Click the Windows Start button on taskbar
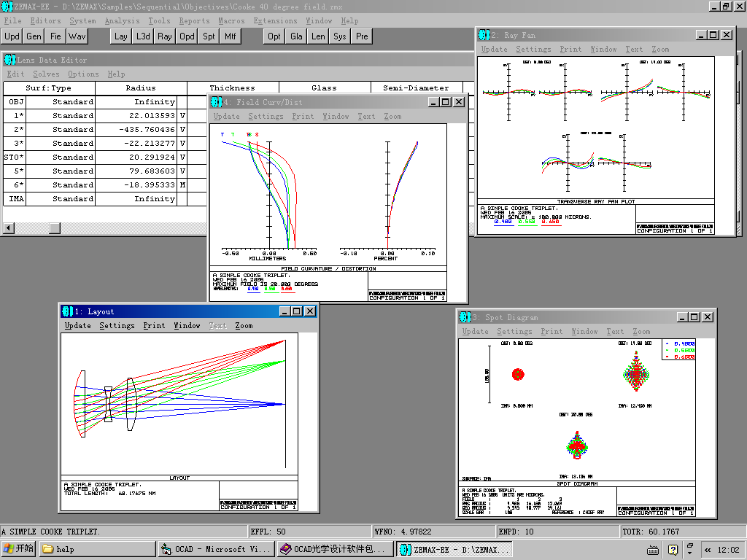Viewport: 747px width, 560px height. pos(19,549)
